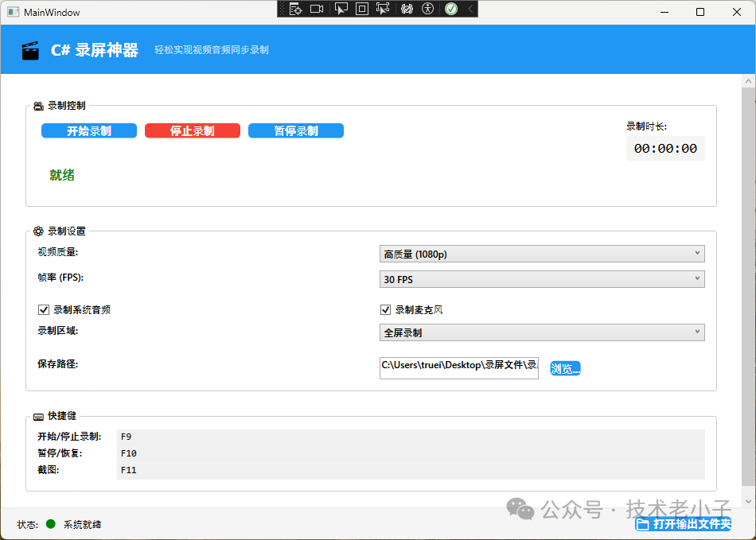
Task: Click the 录制时长: label
Action: [646, 126]
